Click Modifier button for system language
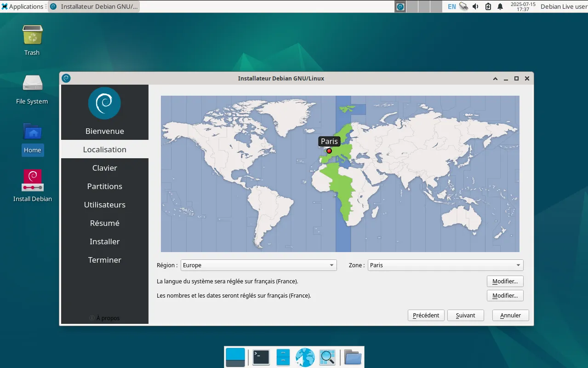This screenshot has width=588, height=368. (x=505, y=281)
